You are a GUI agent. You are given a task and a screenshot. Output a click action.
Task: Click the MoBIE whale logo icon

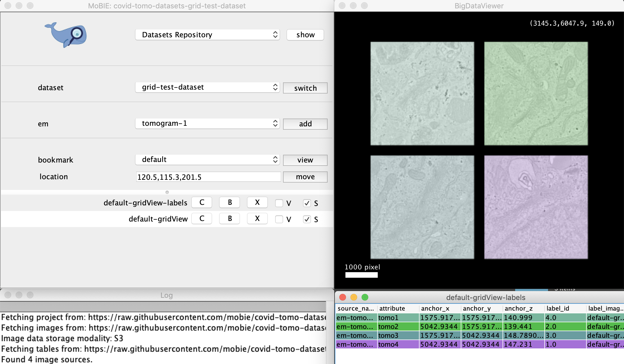pyautogui.click(x=66, y=35)
